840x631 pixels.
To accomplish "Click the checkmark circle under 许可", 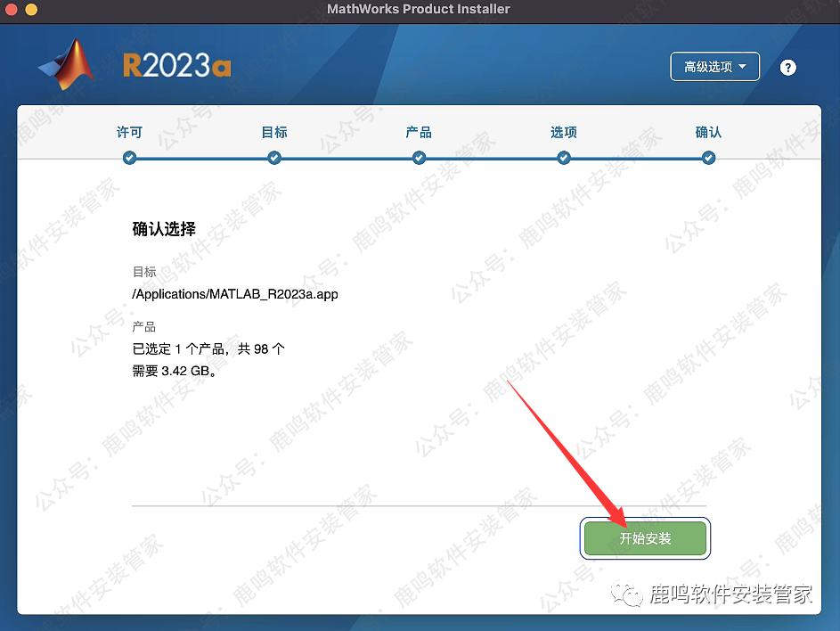I will tap(130, 158).
